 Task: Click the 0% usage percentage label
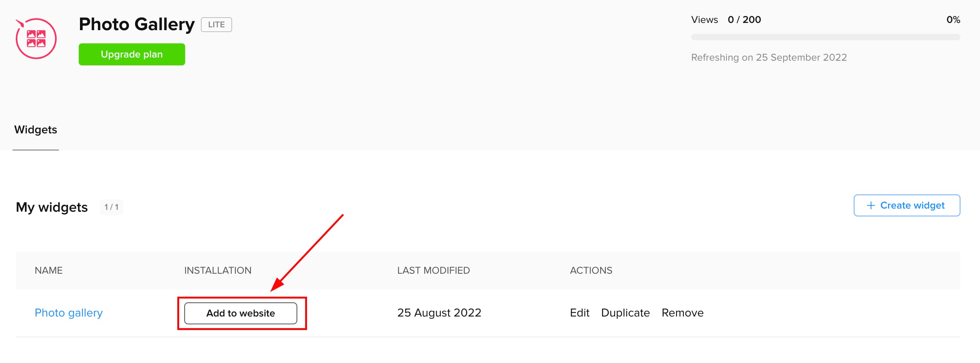(x=953, y=20)
